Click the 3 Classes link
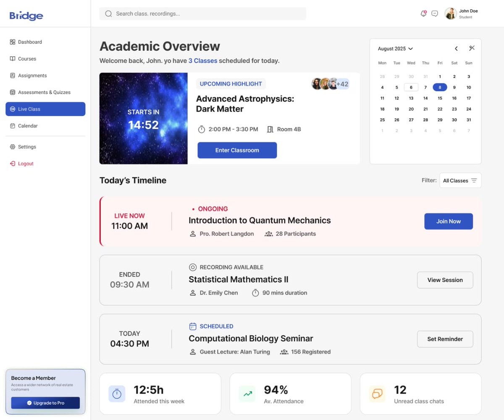The image size is (504, 420). click(203, 61)
